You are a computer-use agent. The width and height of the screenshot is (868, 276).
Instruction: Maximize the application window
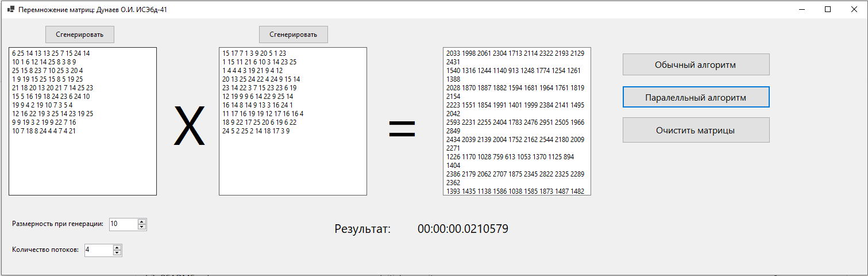[x=827, y=9]
